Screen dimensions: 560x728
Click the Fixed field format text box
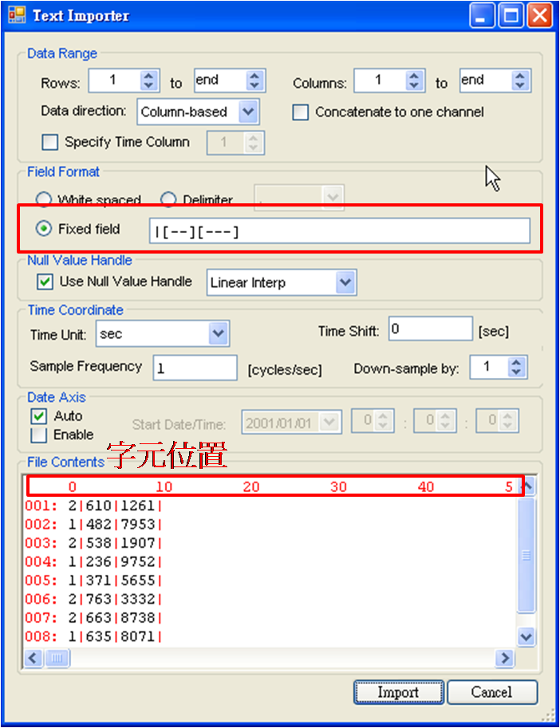click(x=339, y=231)
